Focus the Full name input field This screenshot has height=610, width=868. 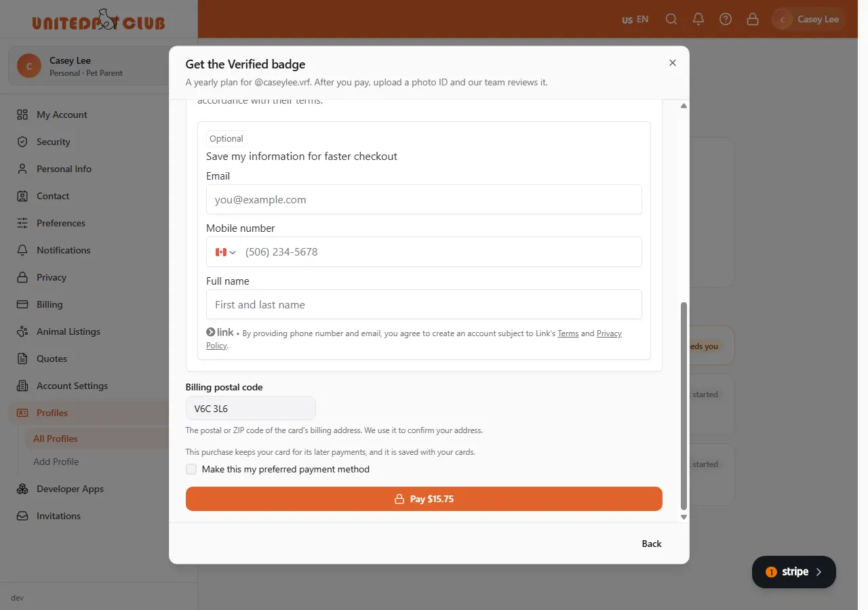click(424, 304)
